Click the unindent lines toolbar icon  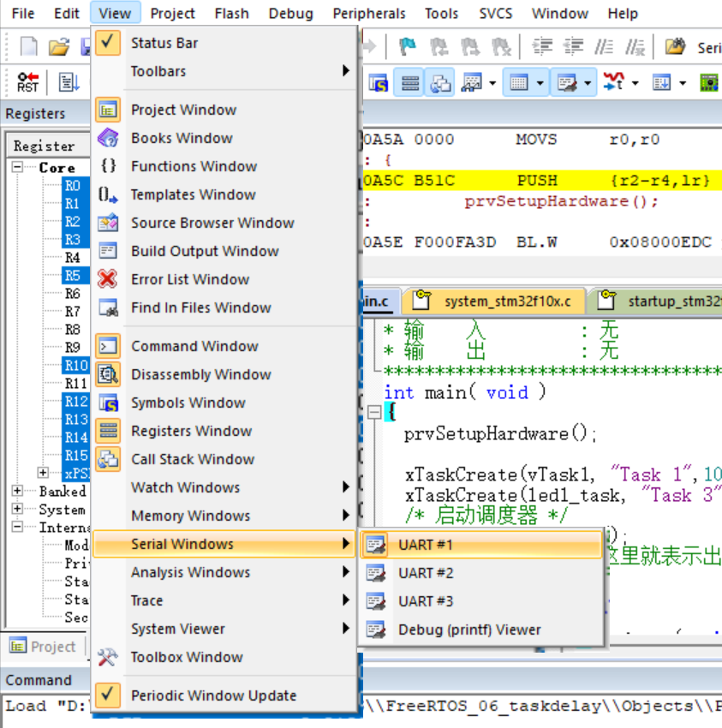click(573, 46)
